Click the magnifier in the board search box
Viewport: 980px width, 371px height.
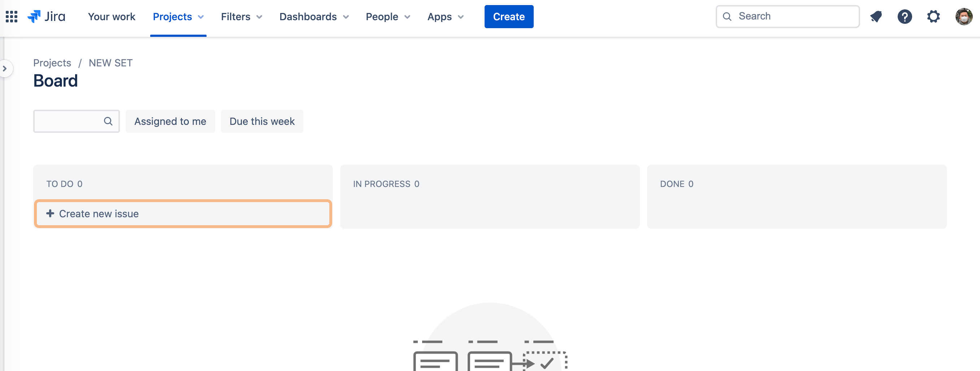[108, 121]
